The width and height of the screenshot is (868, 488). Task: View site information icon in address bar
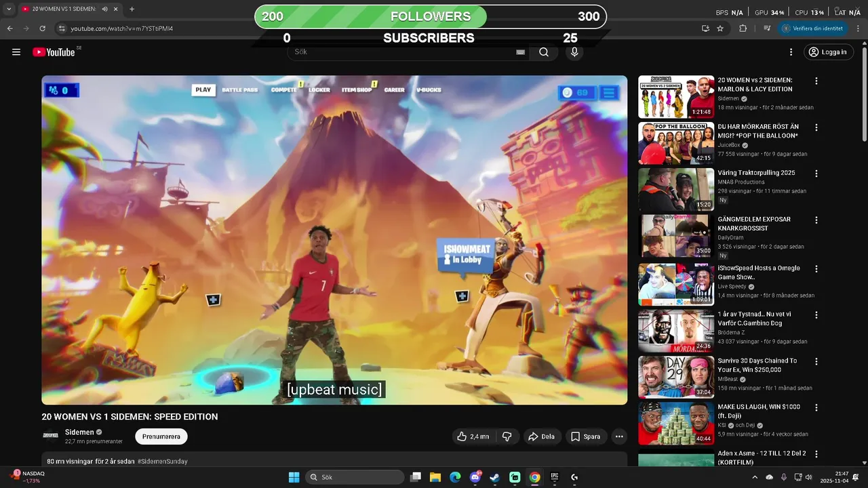pos(62,28)
